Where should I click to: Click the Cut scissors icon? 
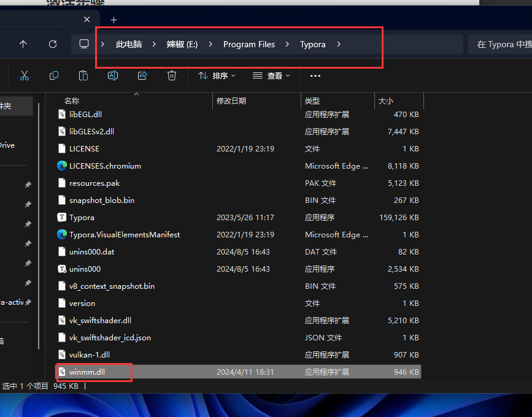tap(25, 75)
